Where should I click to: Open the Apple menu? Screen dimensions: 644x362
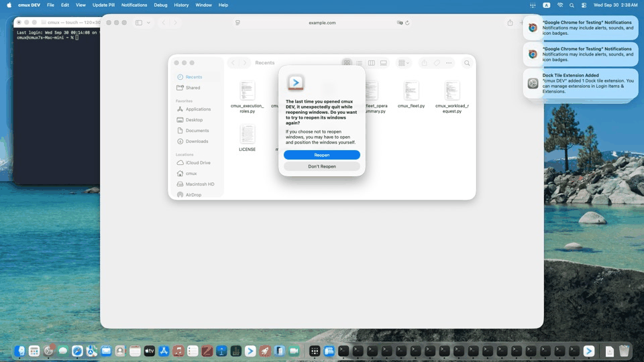(9, 5)
